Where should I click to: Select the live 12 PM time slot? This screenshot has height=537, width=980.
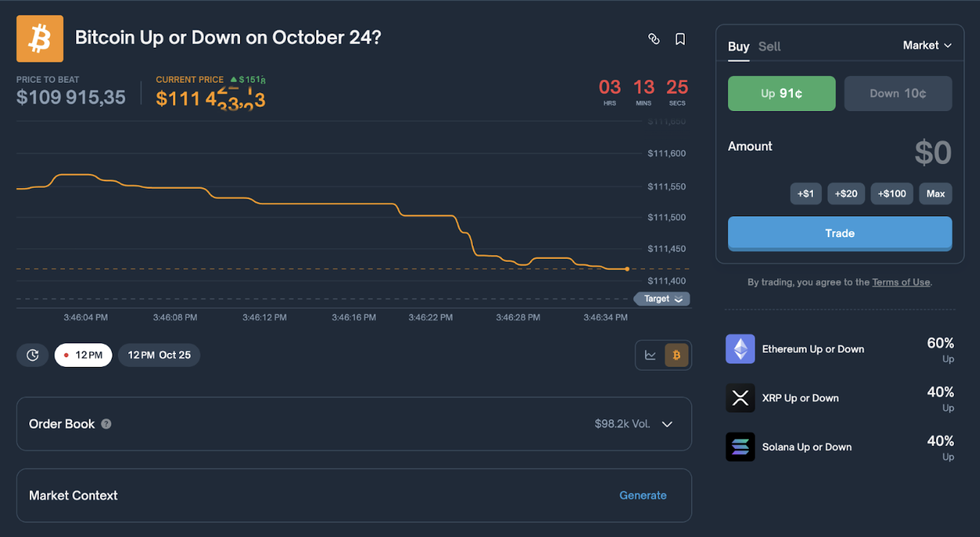pos(84,355)
